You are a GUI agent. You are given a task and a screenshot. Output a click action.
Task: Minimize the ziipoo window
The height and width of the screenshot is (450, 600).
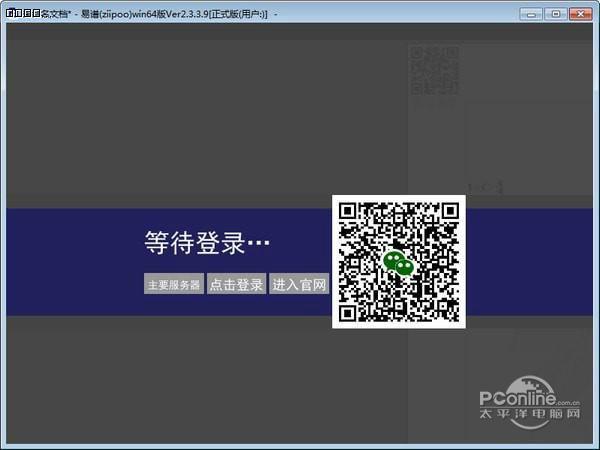531,14
